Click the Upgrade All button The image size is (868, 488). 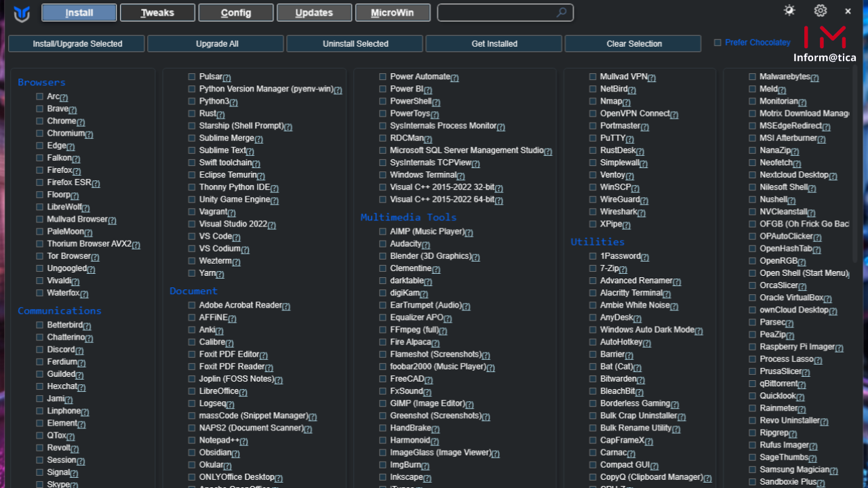(x=217, y=43)
